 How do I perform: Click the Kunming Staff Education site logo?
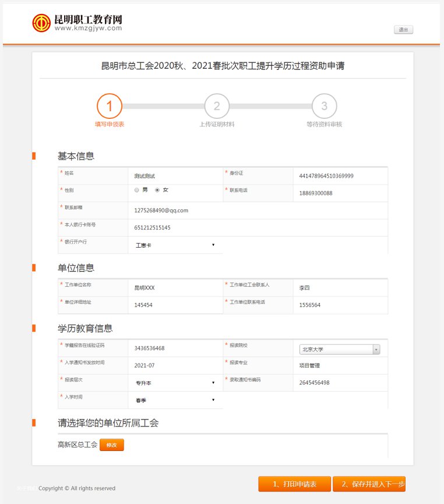pos(77,23)
